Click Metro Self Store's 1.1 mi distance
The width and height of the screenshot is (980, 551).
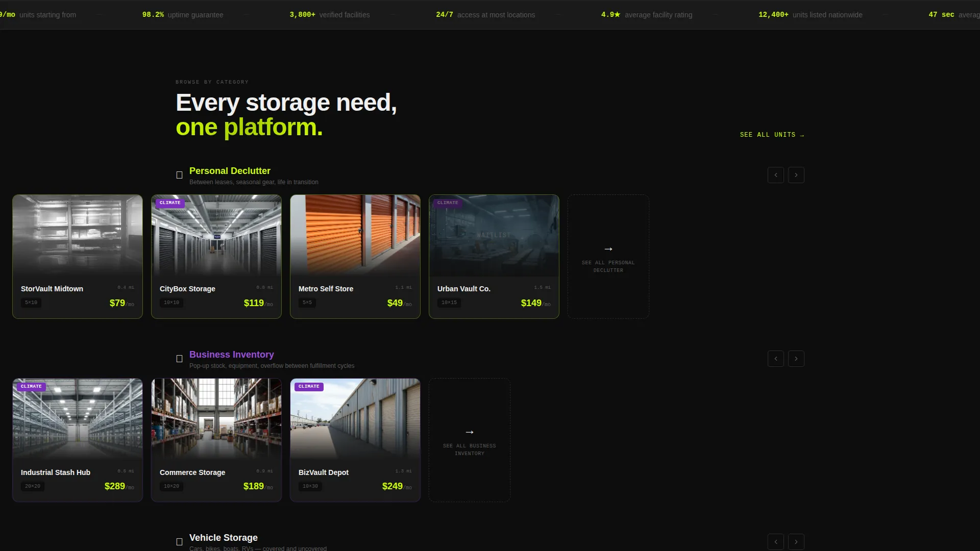pos(403,287)
